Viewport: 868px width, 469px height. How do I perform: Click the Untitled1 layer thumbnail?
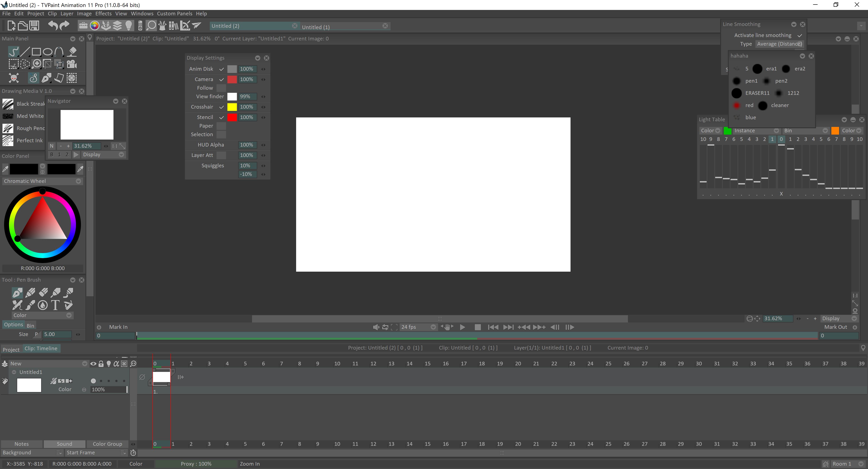coord(29,385)
